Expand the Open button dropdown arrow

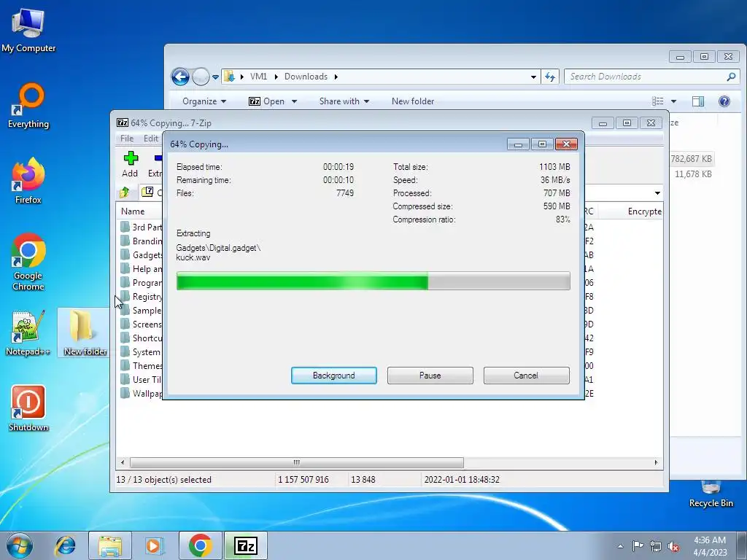click(294, 101)
